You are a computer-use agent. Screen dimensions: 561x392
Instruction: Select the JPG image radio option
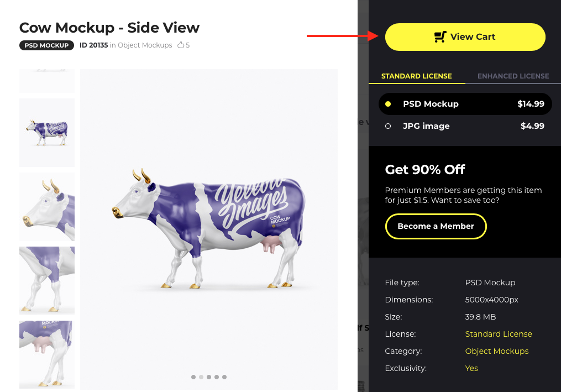coord(465,126)
